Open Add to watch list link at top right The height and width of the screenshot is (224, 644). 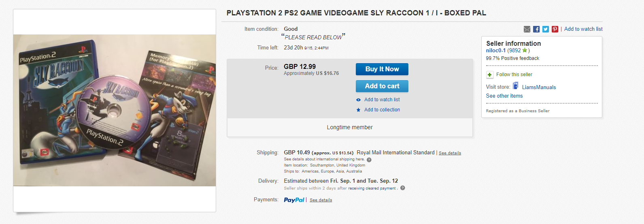[583, 29]
